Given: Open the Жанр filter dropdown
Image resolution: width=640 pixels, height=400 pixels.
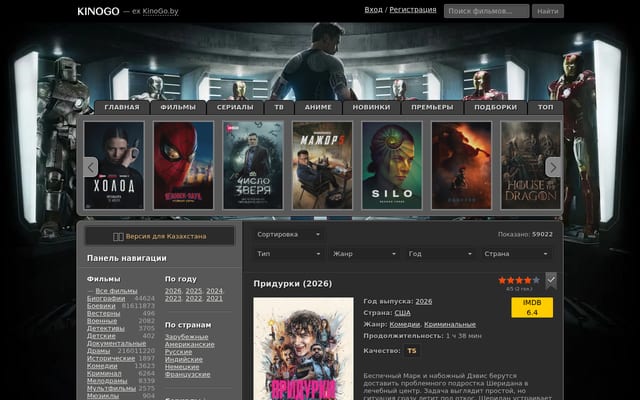Looking at the screenshot, I should click(x=364, y=253).
